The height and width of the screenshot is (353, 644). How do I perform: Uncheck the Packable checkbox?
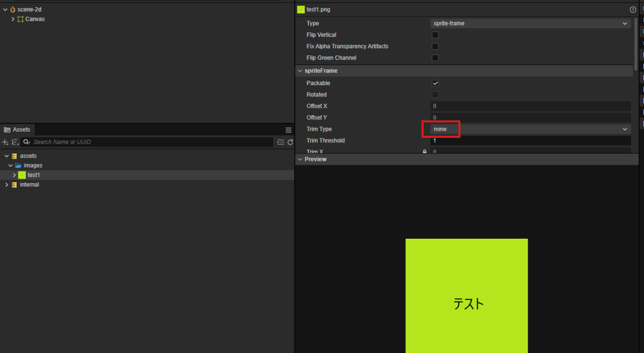click(x=435, y=83)
